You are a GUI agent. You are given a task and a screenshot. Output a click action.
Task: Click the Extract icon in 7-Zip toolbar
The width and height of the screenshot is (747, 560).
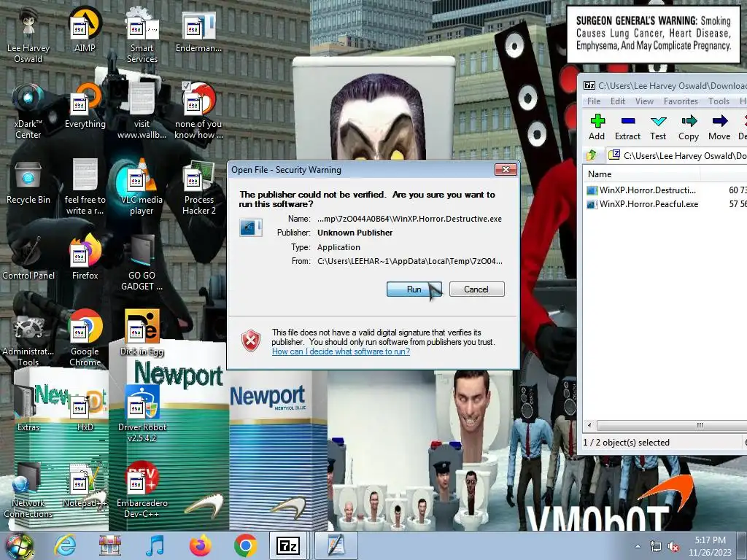coord(627,128)
